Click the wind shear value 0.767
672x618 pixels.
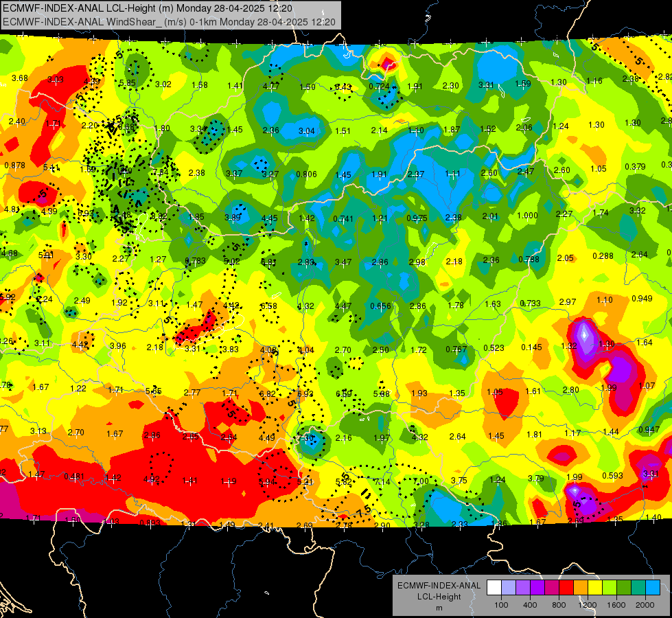(456, 349)
